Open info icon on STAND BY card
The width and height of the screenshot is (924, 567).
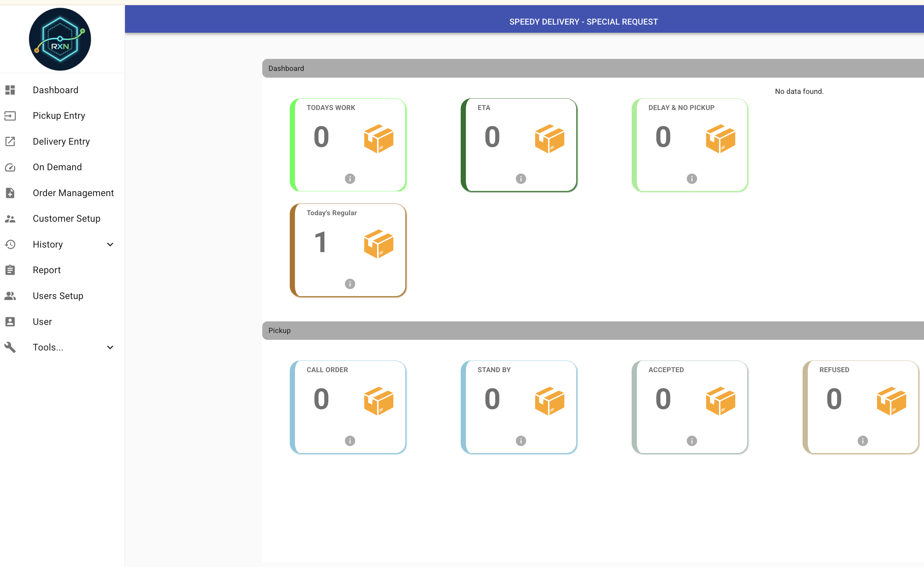[x=521, y=441]
